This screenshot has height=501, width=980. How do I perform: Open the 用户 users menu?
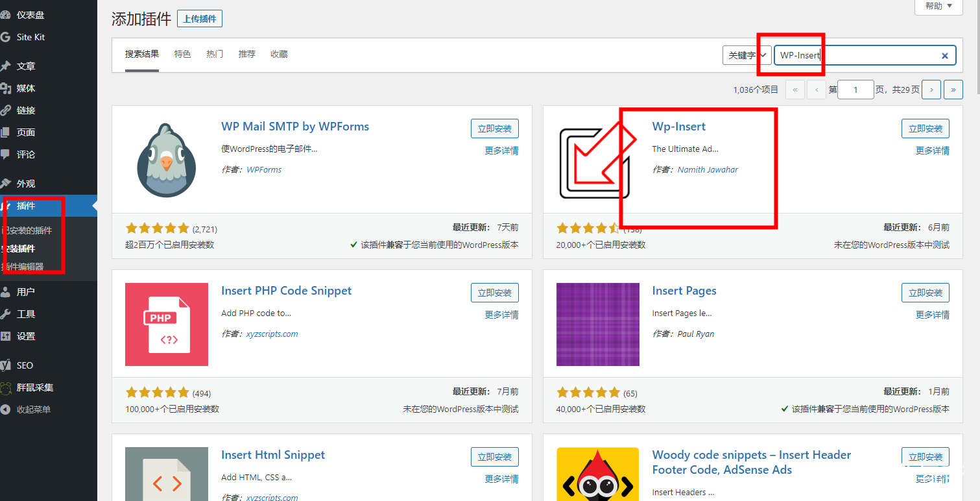48,292
